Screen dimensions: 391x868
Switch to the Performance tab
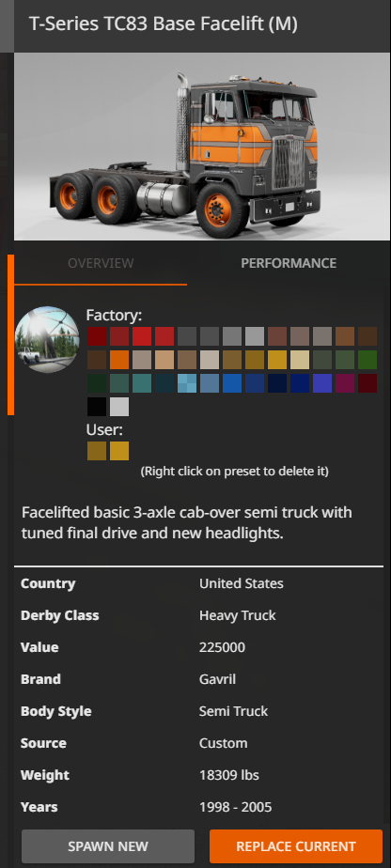pos(289,263)
